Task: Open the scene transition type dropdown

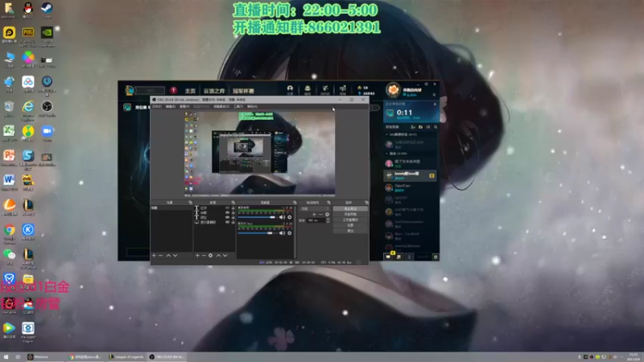Action: 316,208
